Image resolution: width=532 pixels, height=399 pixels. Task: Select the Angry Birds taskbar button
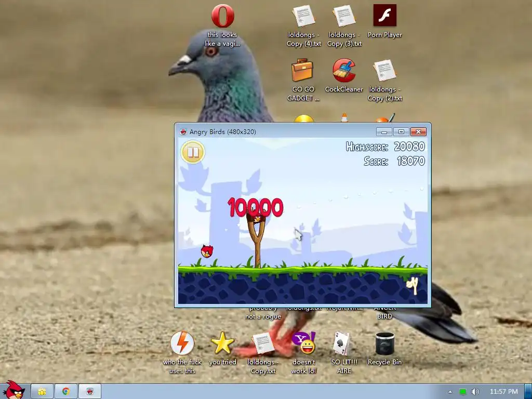[90, 392]
